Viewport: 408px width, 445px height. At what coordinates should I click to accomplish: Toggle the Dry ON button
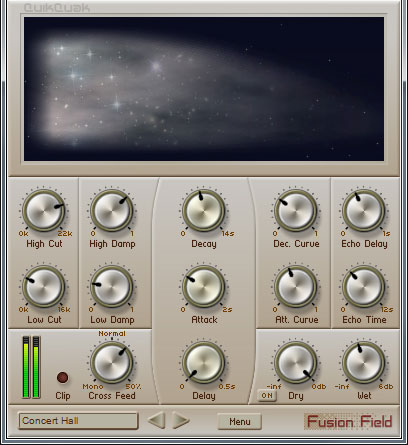pos(267,396)
